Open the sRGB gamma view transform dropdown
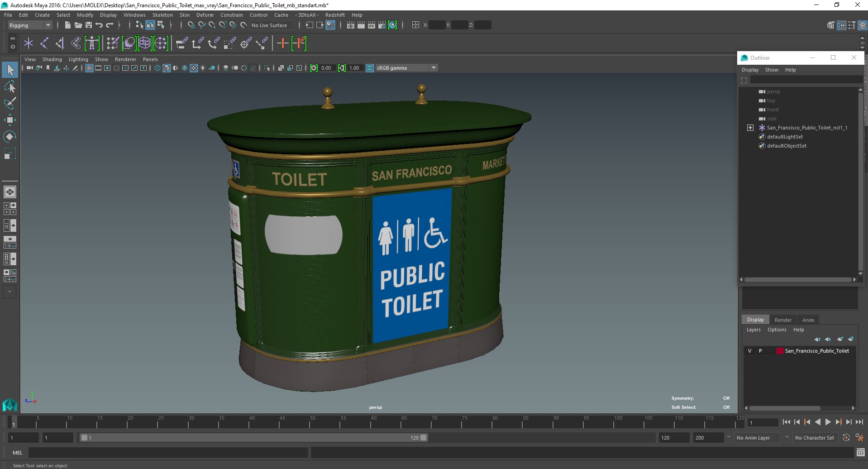The height and width of the screenshot is (469, 868). [406, 68]
